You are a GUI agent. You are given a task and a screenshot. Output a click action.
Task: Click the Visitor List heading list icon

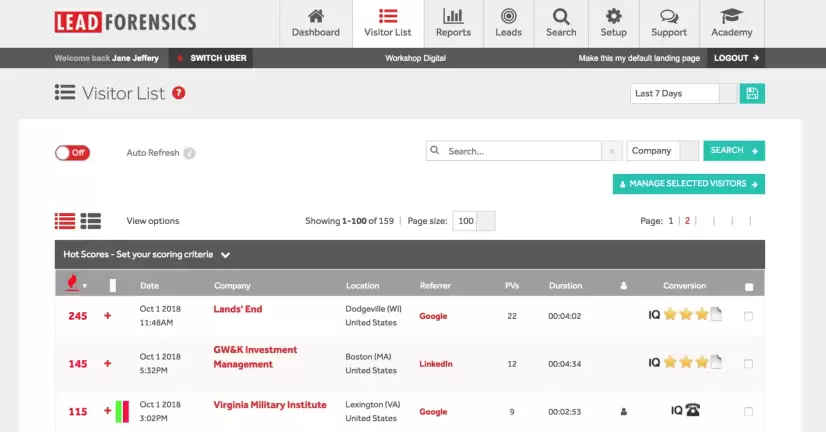point(65,93)
